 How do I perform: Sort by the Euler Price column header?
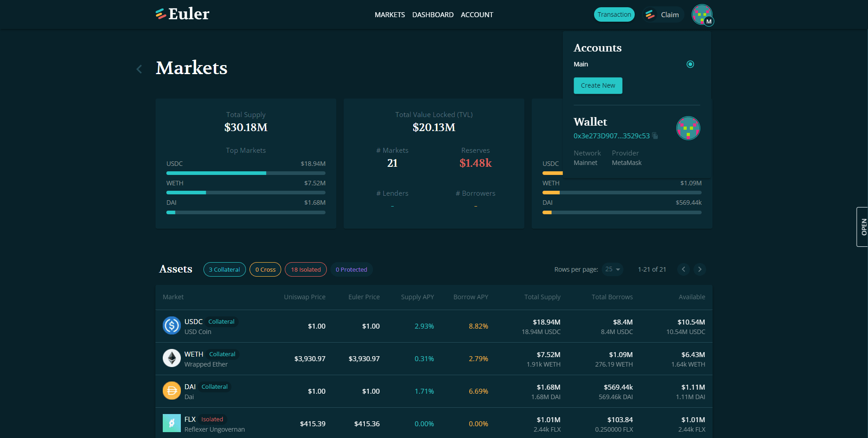[364, 297]
